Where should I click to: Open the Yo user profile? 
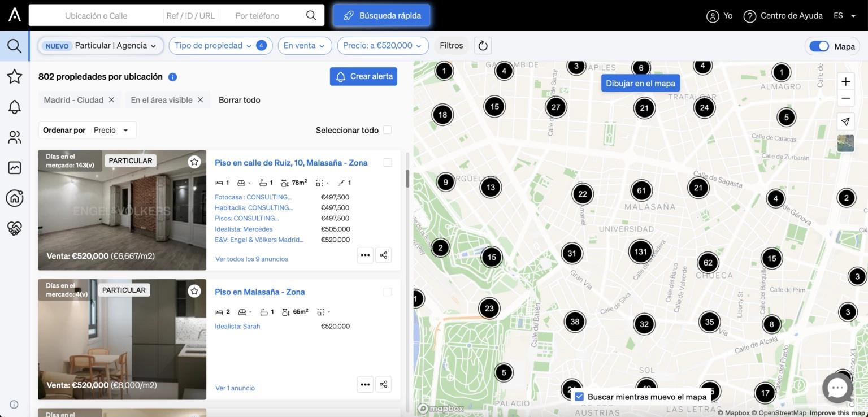[x=719, y=16]
